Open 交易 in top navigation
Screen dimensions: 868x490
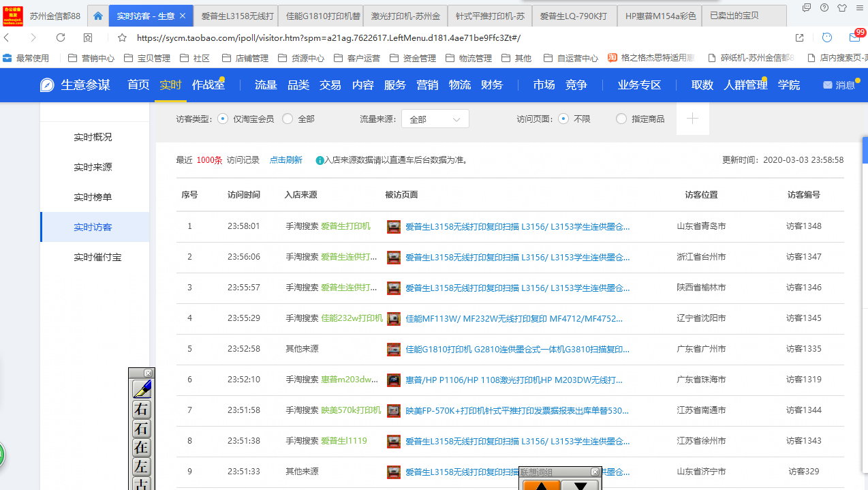(330, 85)
